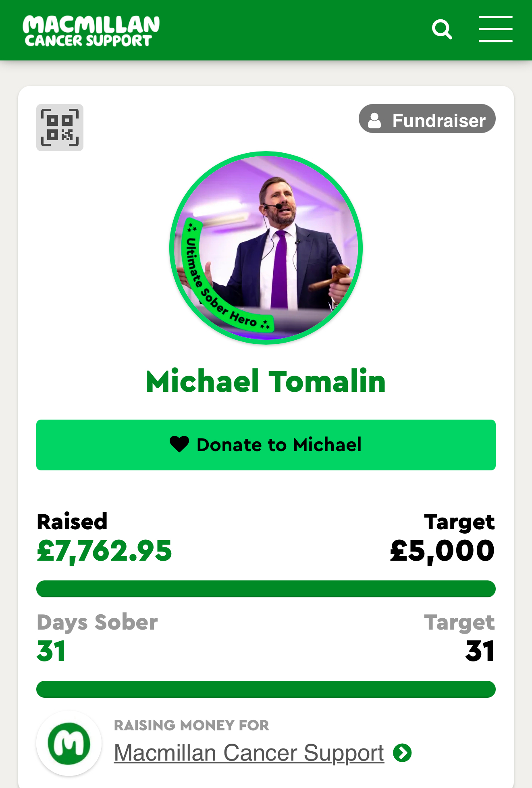Tap the Days Sober count of 31
The width and height of the screenshot is (532, 788).
51,651
